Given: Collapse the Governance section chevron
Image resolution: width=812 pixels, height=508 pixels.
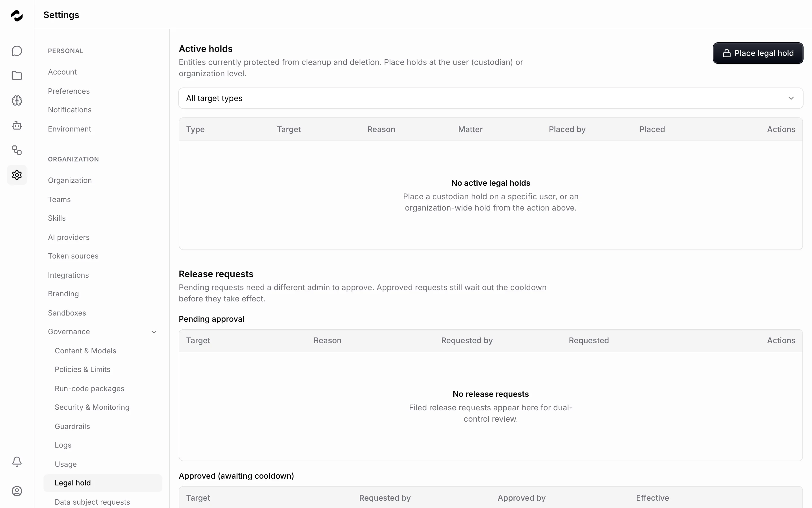Looking at the screenshot, I should click(154, 332).
